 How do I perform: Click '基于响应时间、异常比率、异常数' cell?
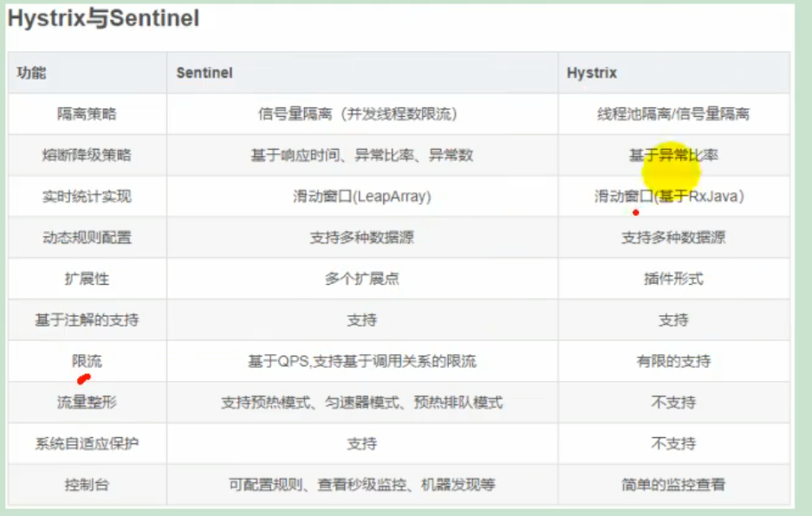coord(362,155)
